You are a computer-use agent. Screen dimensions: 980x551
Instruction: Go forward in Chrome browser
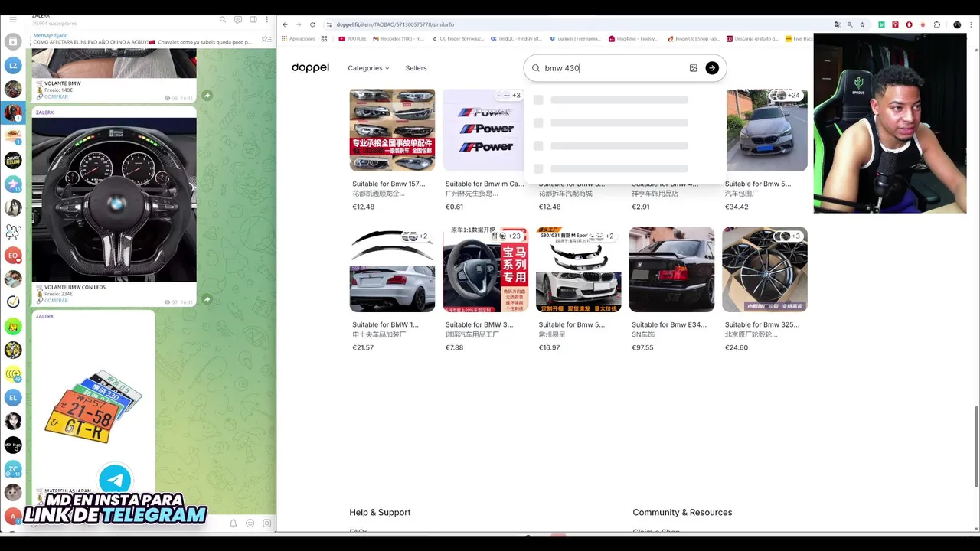pos(299,24)
